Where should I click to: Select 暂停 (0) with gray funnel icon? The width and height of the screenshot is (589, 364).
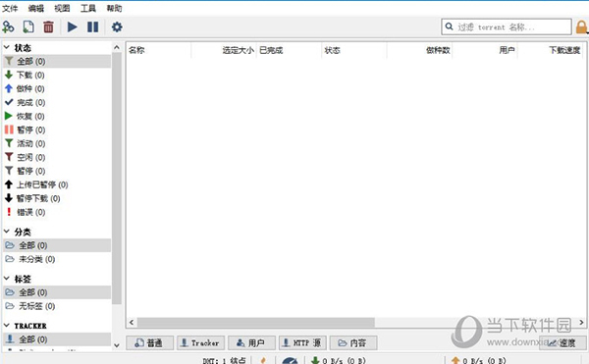click(57, 171)
